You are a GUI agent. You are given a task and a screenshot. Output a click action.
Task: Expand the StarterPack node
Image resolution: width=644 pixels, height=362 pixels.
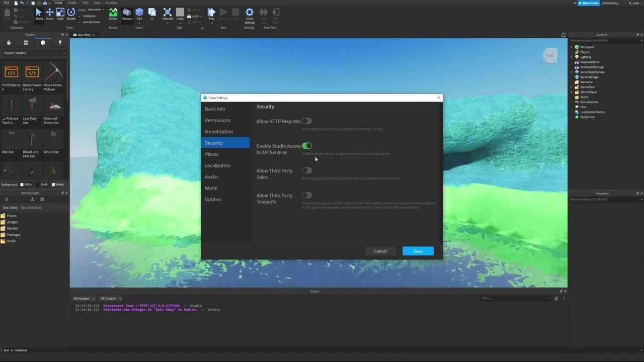click(x=572, y=87)
